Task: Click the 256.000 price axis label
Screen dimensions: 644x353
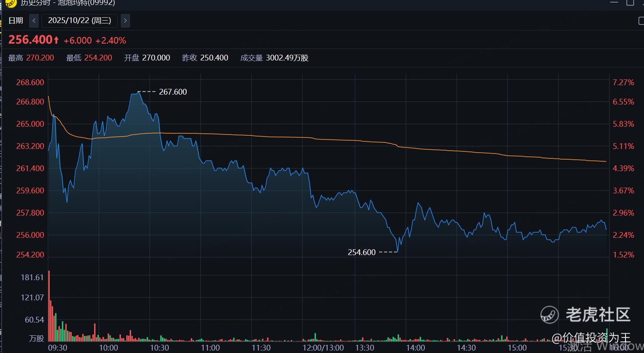Action: (x=30, y=235)
